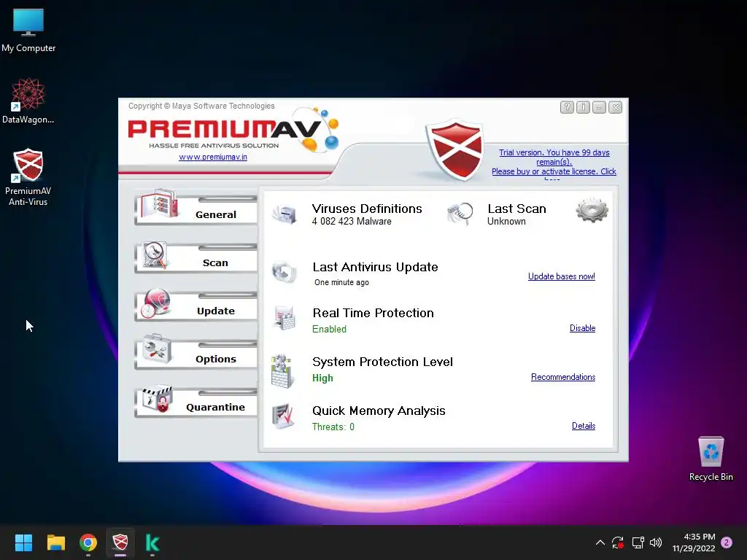Click the sync tray icon with red dot
This screenshot has width=747, height=560.
point(618,542)
